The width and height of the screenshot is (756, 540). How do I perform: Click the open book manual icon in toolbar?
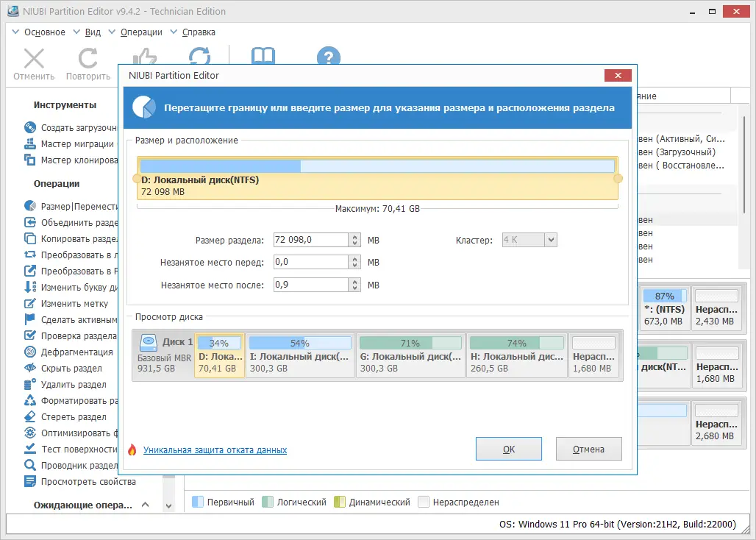[263, 56]
